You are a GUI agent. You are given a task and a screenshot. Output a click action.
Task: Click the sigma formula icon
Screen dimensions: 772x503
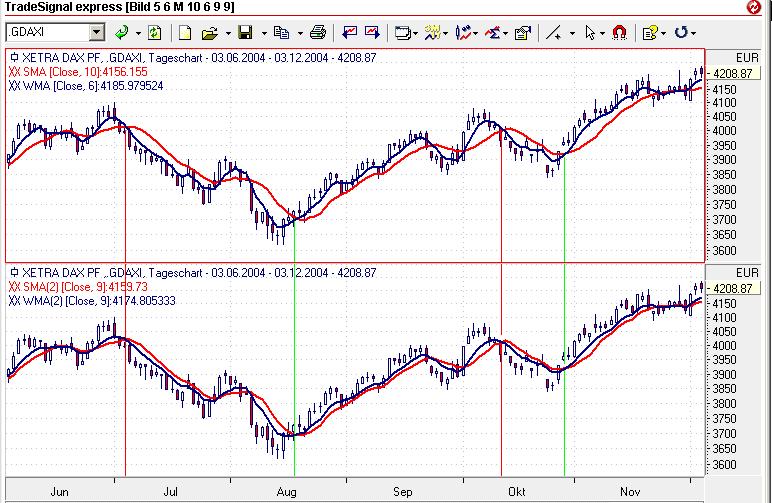[492, 33]
